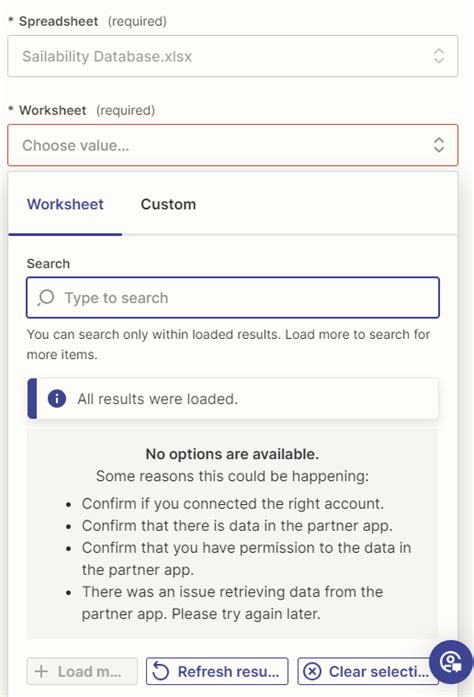Click the magnifier icon in search box
The height and width of the screenshot is (697, 474).
46,297
